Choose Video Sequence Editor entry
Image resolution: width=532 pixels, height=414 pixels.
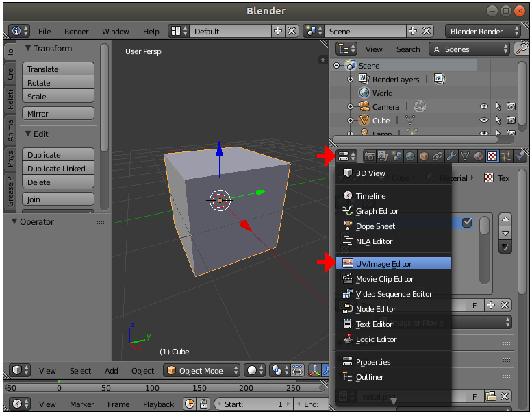coord(394,294)
